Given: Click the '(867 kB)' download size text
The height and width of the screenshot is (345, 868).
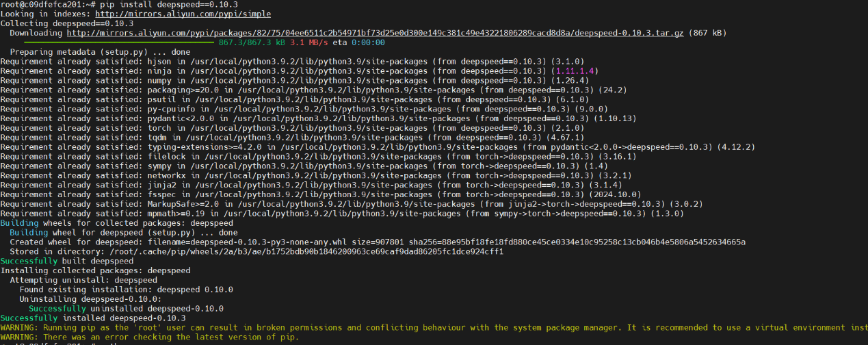Looking at the screenshot, I should click(707, 33).
